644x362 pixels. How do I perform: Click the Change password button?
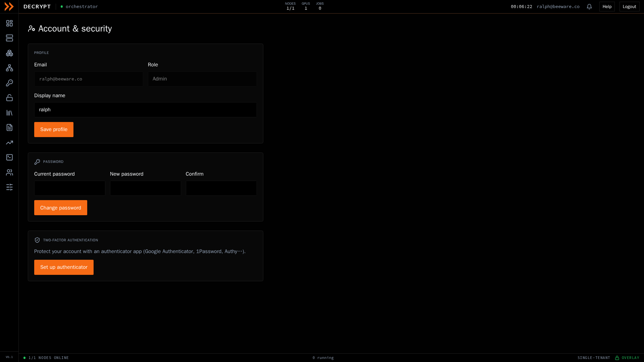pyautogui.click(x=61, y=208)
